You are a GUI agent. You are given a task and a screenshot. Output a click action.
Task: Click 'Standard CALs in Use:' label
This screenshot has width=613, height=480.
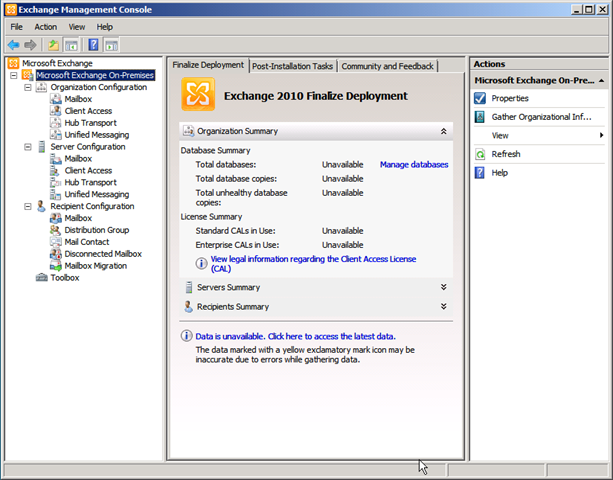pyautogui.click(x=235, y=231)
